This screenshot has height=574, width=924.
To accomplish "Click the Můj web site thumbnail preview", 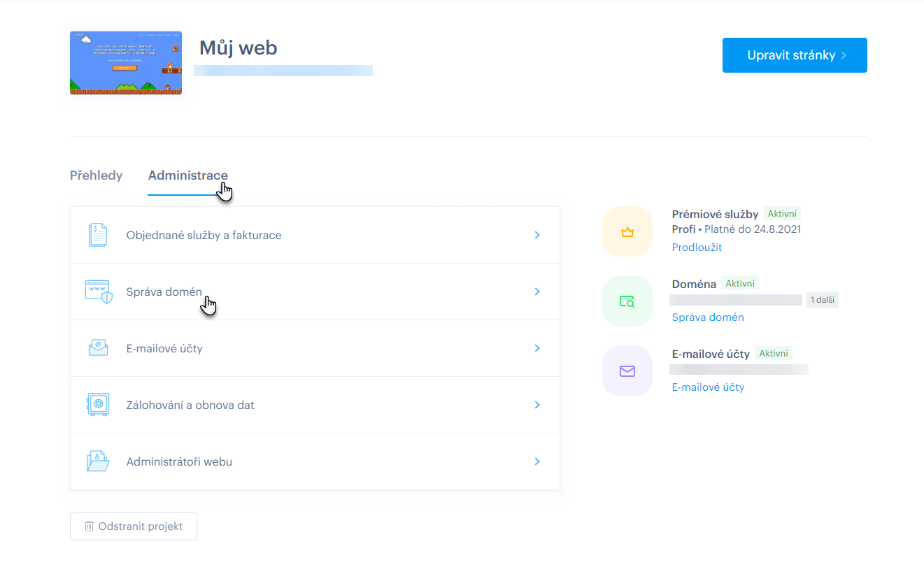I will click(x=126, y=63).
